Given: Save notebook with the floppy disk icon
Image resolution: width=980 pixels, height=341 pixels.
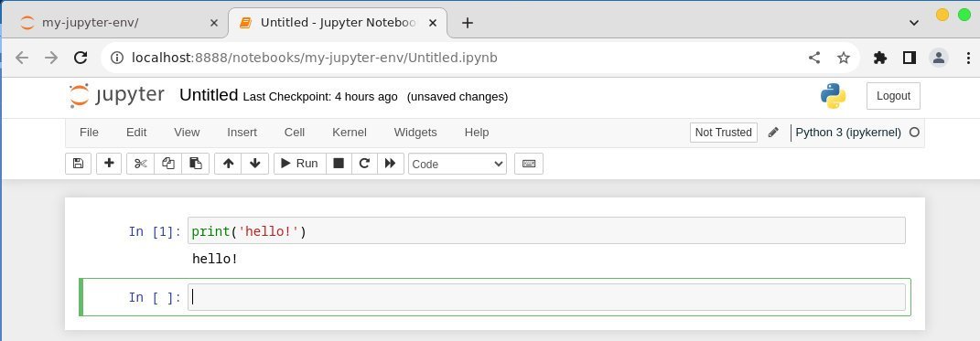Looking at the screenshot, I should (x=78, y=164).
